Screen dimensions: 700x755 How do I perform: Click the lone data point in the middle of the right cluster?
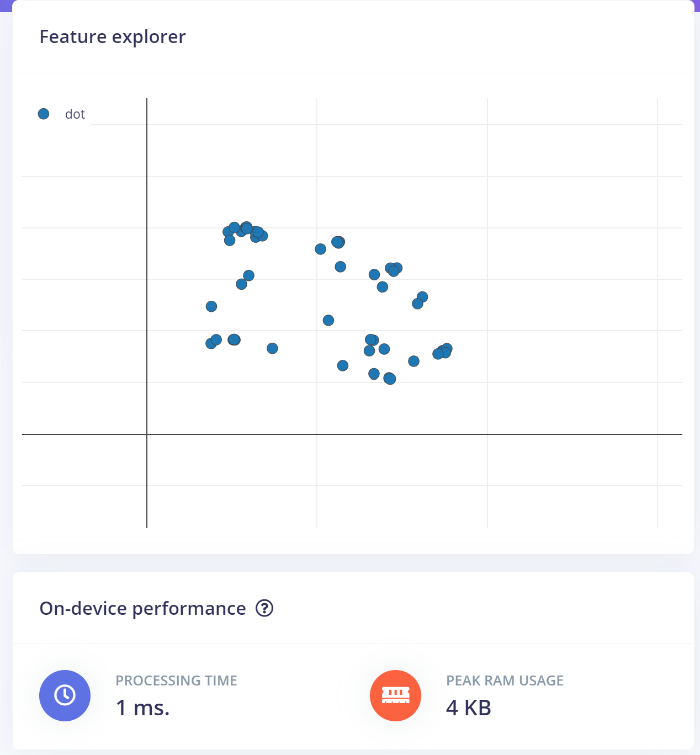pos(328,320)
